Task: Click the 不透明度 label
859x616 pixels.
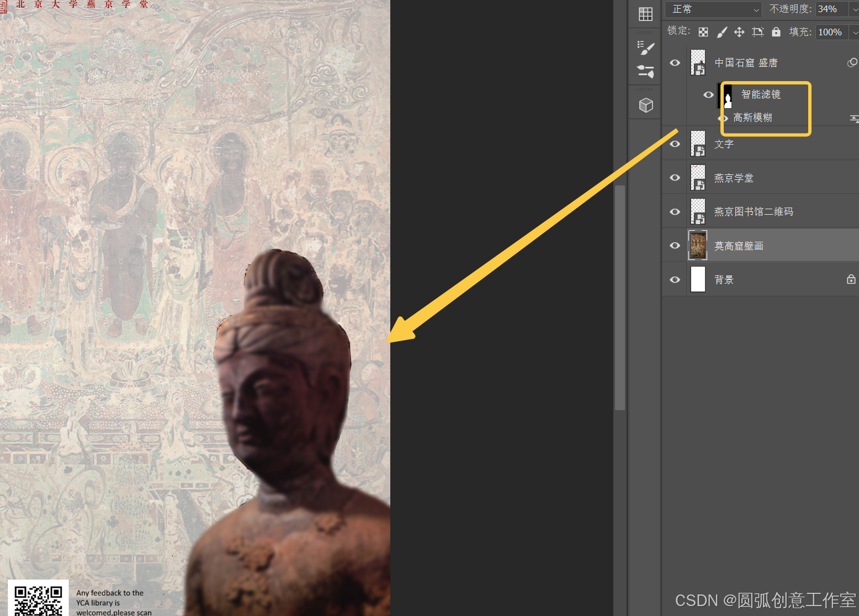Action: pyautogui.click(x=791, y=9)
